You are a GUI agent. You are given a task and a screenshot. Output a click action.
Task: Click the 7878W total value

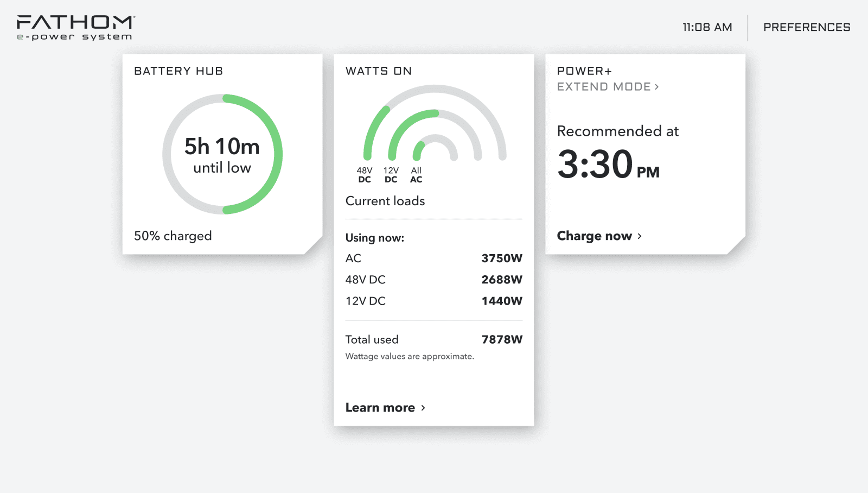(502, 339)
